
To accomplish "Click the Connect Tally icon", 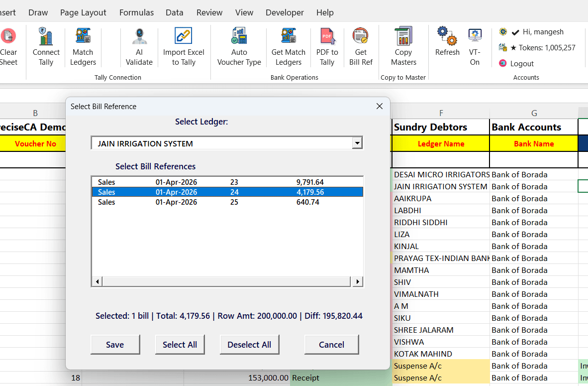I will click(x=46, y=36).
